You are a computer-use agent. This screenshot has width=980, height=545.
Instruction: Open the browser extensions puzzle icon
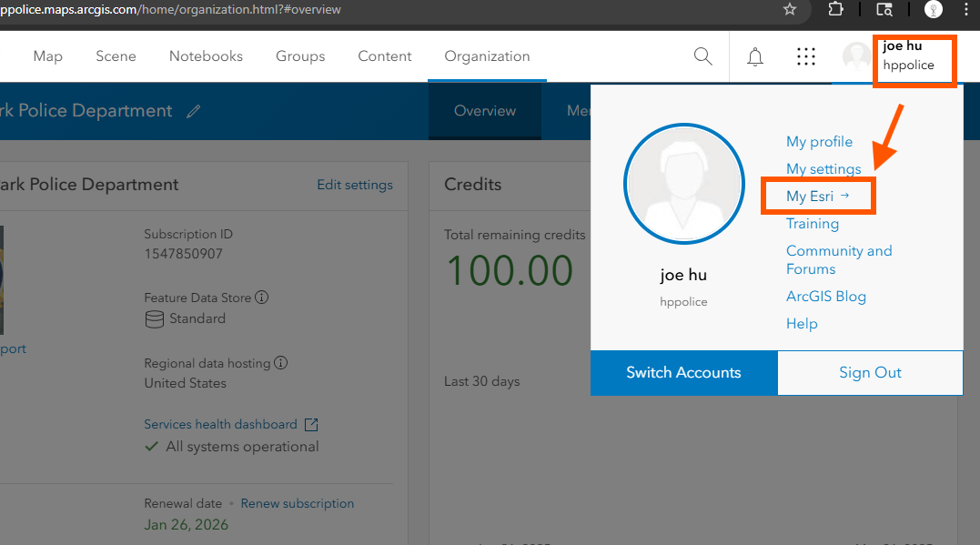(835, 9)
